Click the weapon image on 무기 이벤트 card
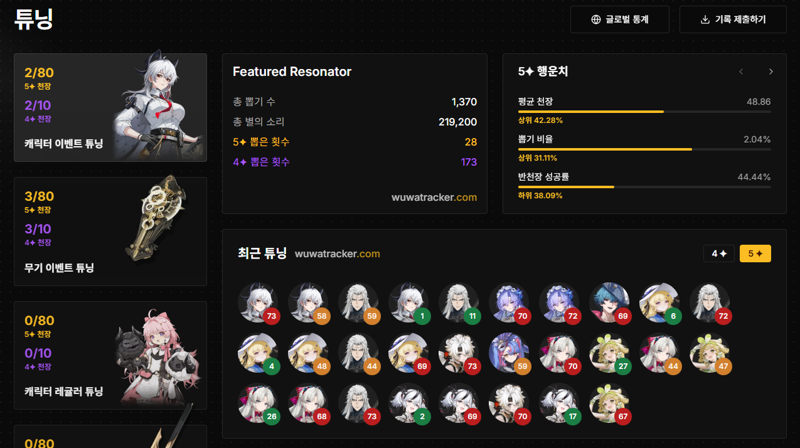The width and height of the screenshot is (800, 448). point(157,218)
